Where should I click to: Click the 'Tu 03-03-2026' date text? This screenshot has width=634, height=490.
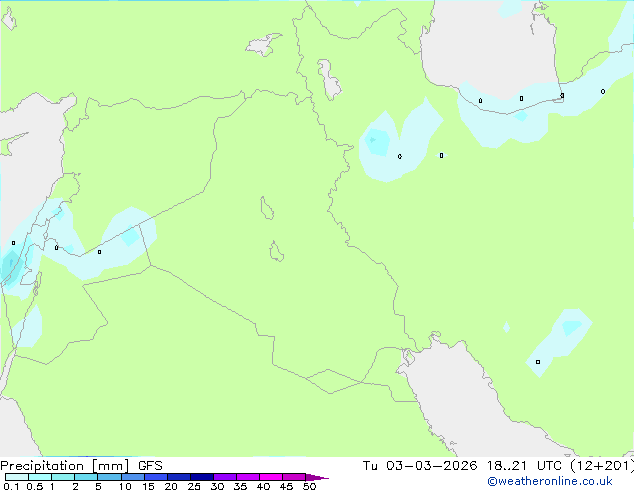coord(420,466)
